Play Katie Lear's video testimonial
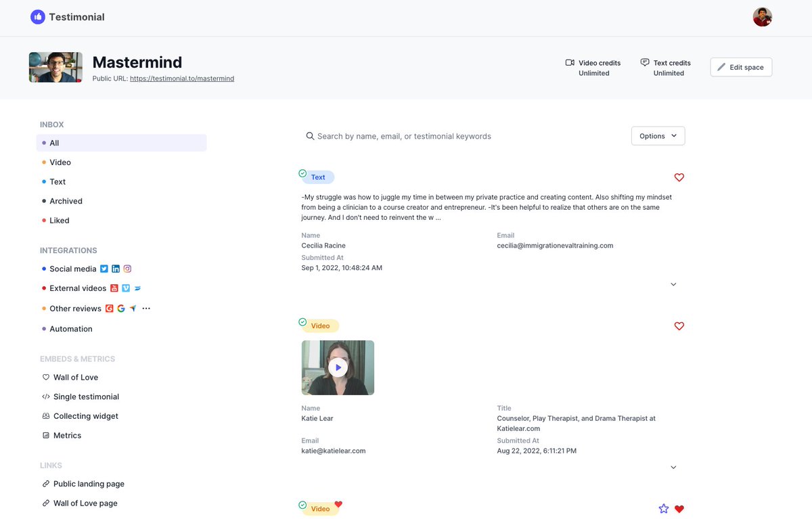812x519 pixels. pos(338,367)
